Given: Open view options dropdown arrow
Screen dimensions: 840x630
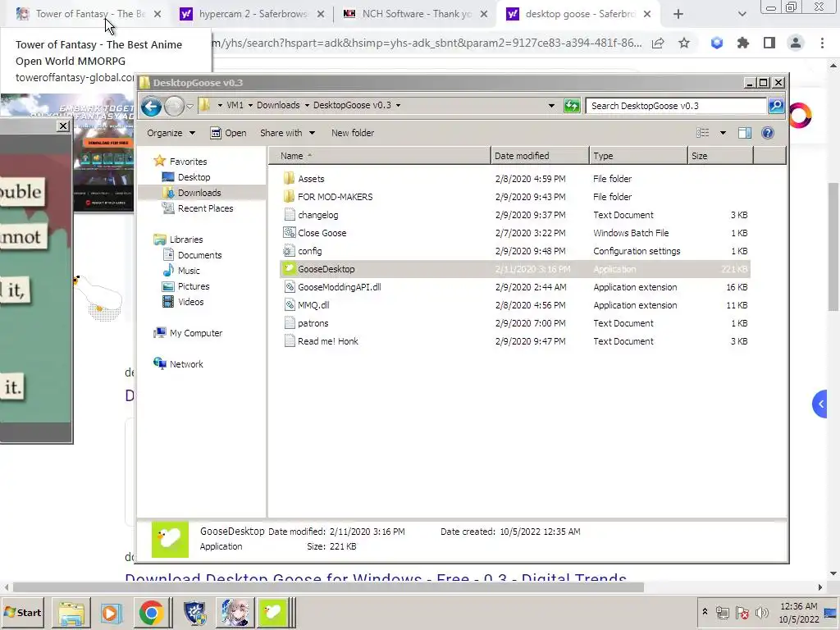Looking at the screenshot, I should point(723,133).
